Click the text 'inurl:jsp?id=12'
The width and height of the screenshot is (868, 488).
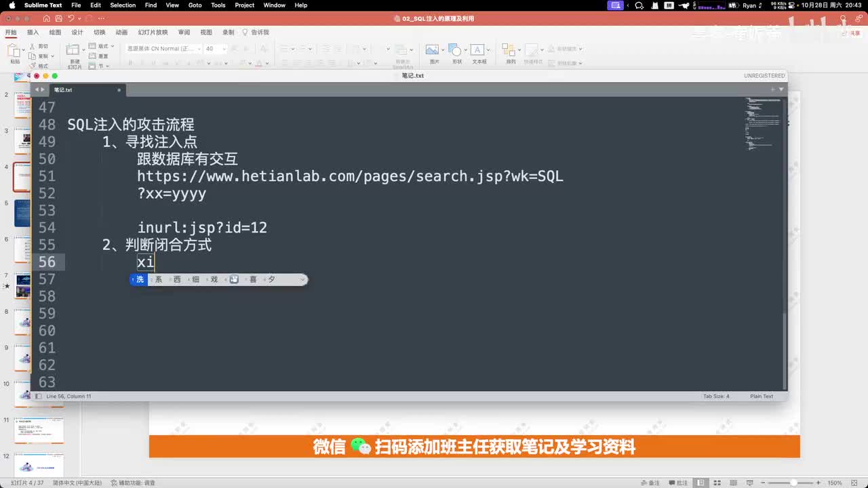click(x=202, y=228)
